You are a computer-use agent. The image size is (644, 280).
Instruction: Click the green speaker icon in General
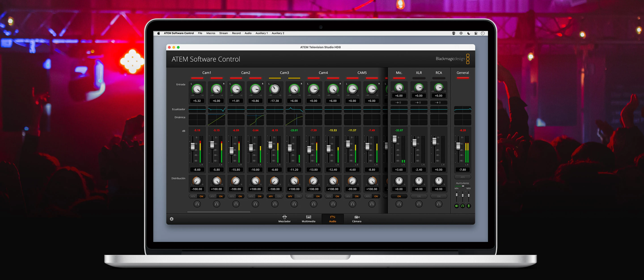(456, 206)
